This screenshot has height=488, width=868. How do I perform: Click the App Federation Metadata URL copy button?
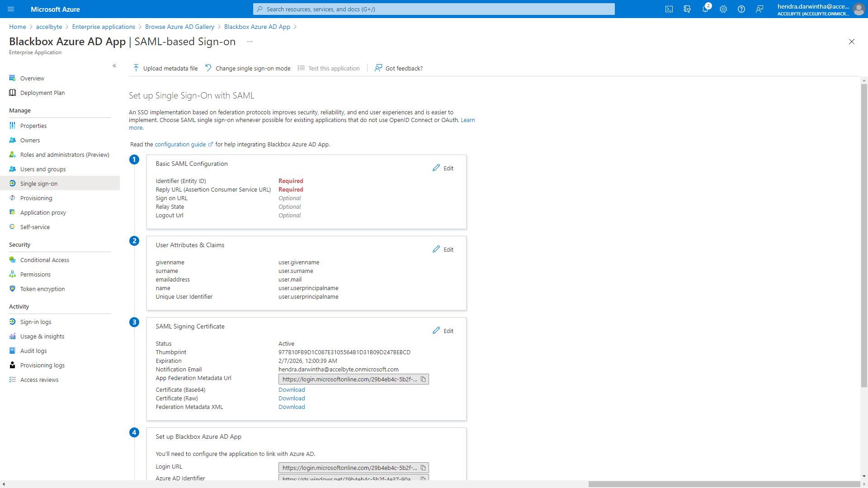[x=424, y=379]
